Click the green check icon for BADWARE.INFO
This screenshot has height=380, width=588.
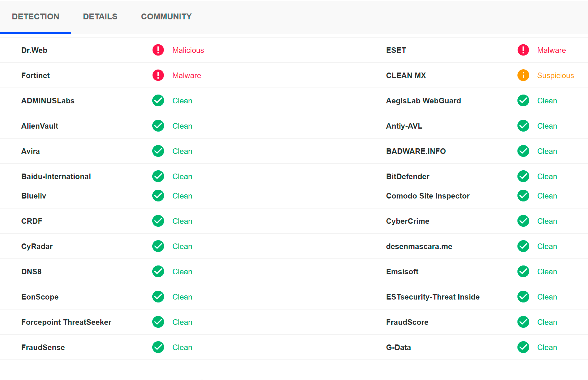(523, 151)
